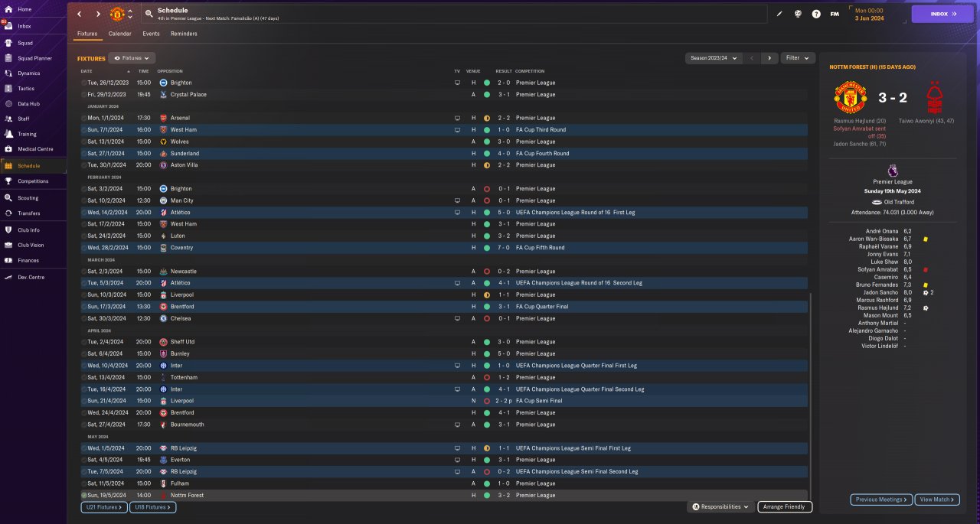This screenshot has height=524, width=980.
Task: Open the Club Info page
Action: [33, 229]
